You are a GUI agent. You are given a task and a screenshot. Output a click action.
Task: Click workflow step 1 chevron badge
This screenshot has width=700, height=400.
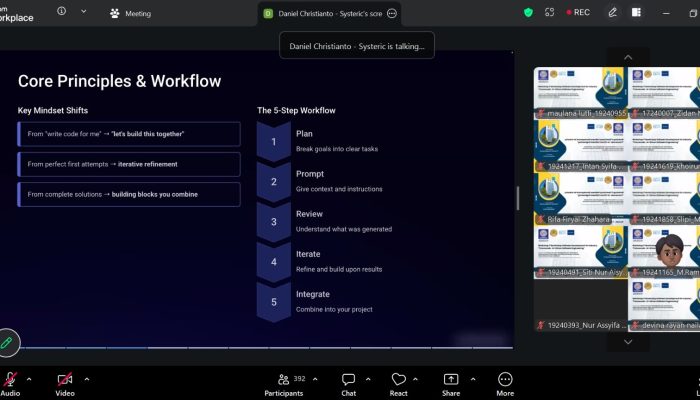[x=274, y=142]
